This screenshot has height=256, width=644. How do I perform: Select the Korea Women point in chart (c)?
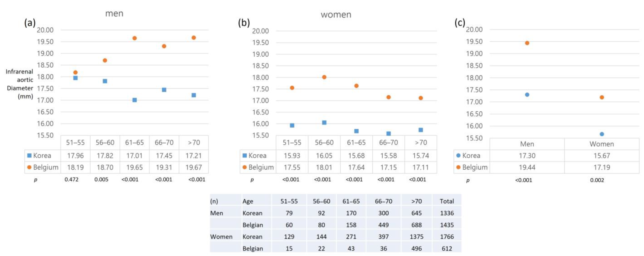[x=602, y=134]
